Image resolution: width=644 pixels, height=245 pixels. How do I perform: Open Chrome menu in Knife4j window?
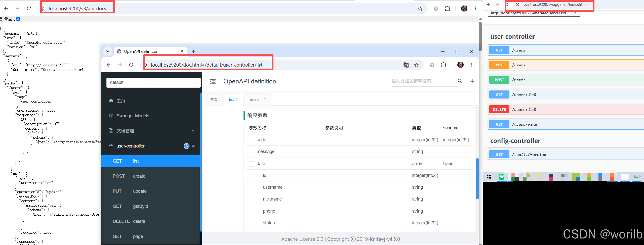[x=472, y=65]
